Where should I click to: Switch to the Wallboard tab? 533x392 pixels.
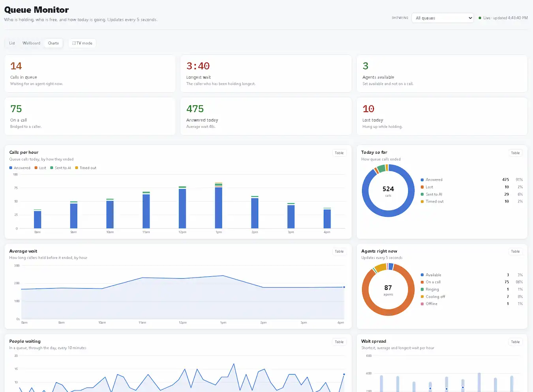[31, 43]
